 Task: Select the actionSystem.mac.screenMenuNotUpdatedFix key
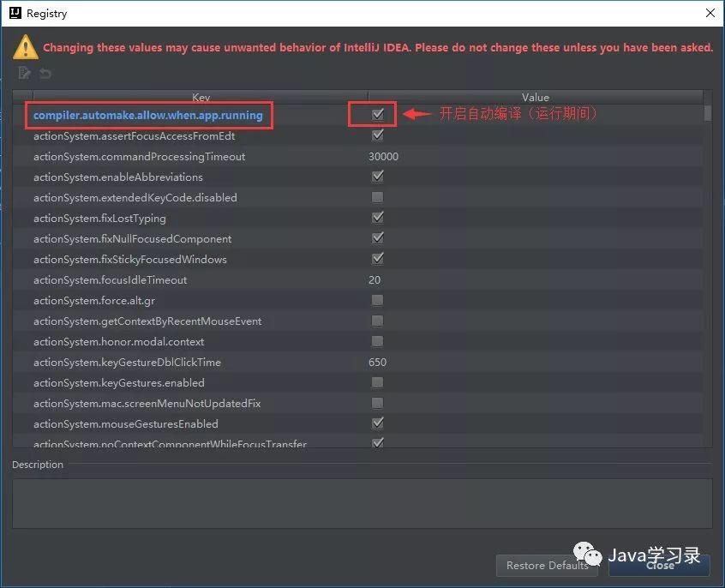(x=147, y=404)
